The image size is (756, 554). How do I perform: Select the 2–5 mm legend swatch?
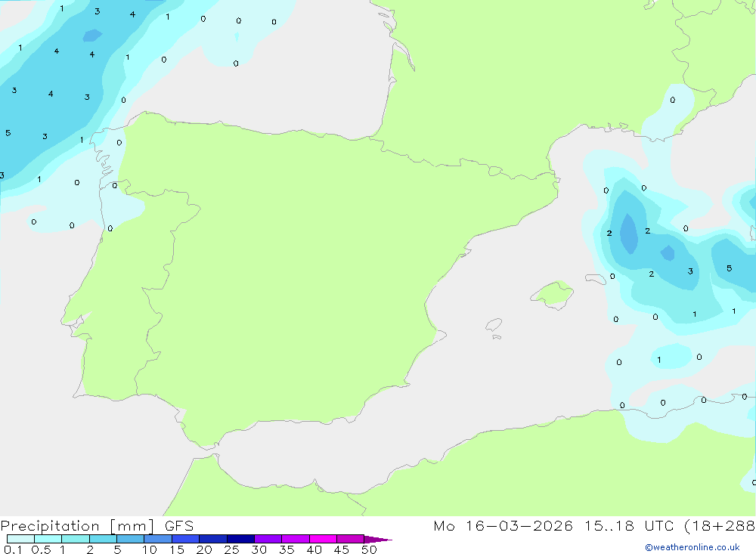tap(103, 539)
